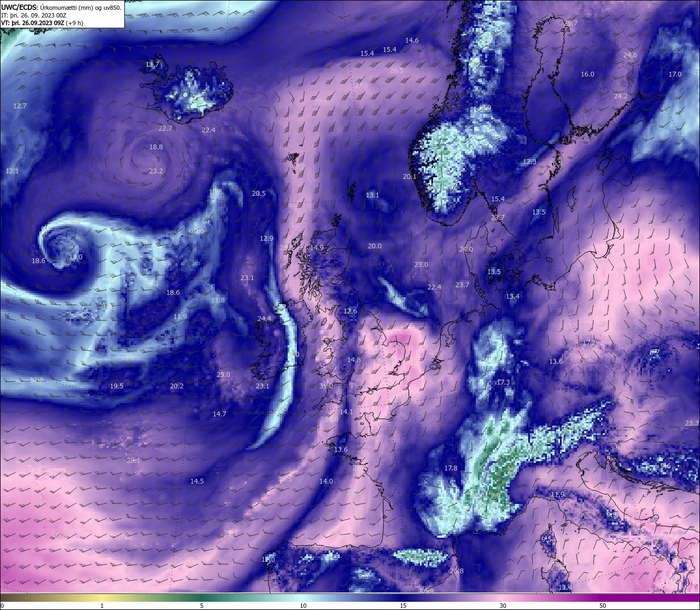
Task: Click the map value '20.5'
Action: pos(259,194)
